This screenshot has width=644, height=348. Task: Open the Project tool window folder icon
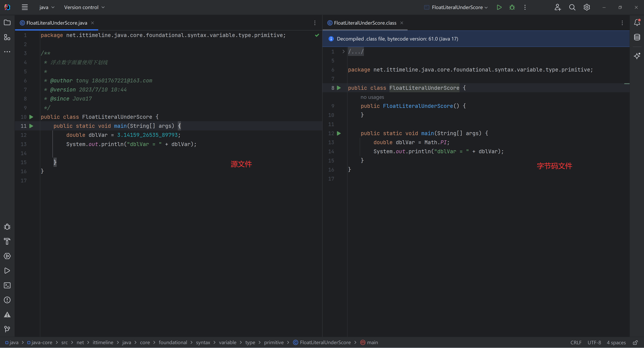pos(7,23)
